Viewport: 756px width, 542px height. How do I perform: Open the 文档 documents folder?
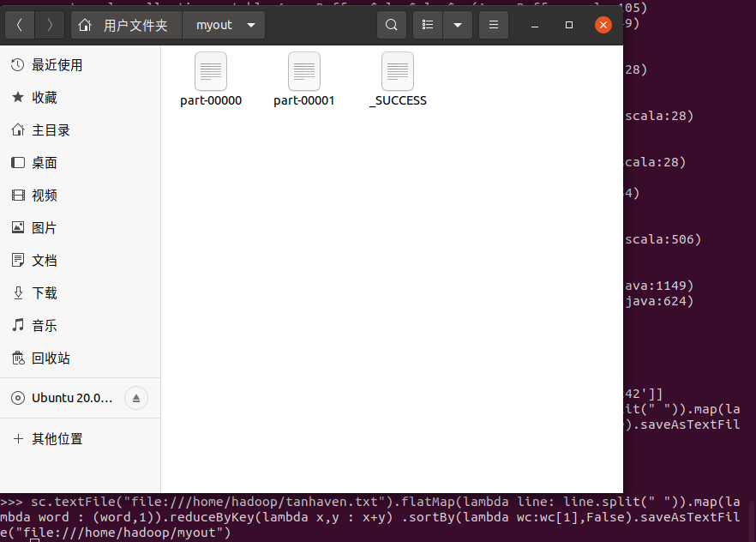[80, 261]
